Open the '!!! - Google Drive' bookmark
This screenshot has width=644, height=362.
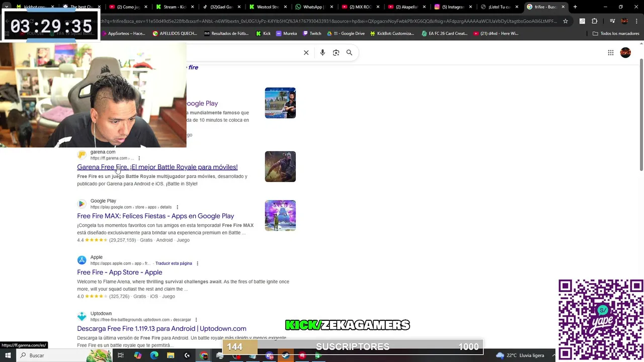click(346, 33)
